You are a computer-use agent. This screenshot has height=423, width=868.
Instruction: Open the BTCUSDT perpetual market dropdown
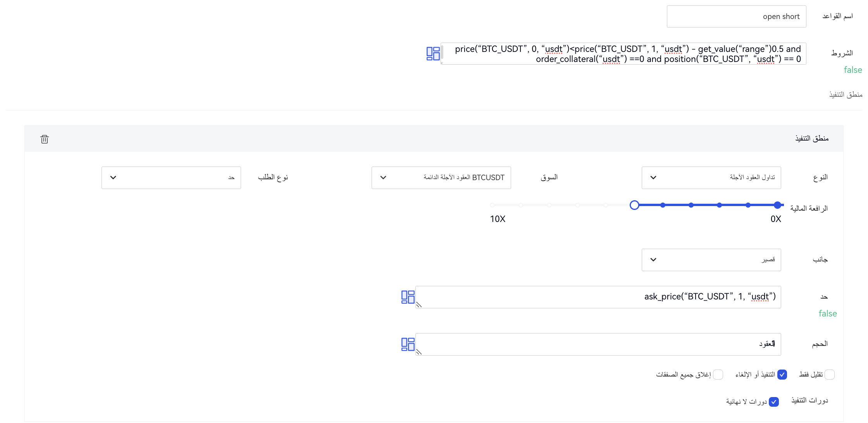(x=441, y=178)
